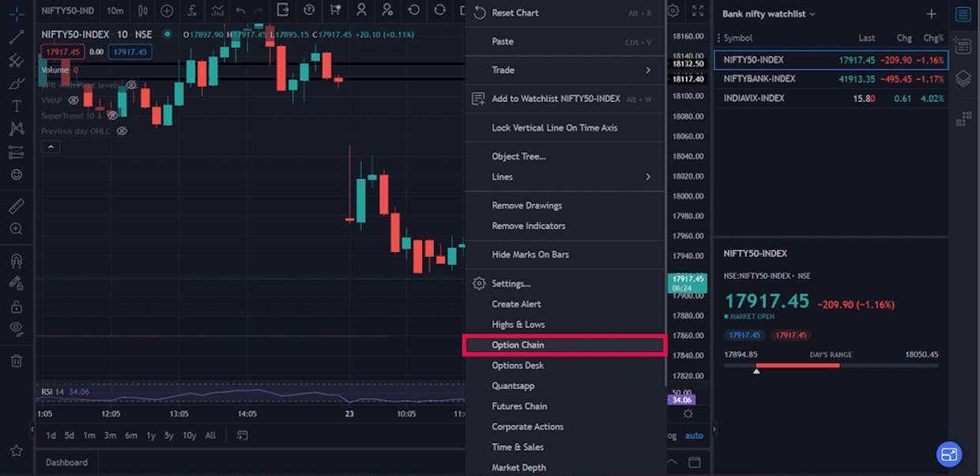Click the basket order cart icon
This screenshot has height=476, width=980.
click(x=336, y=10)
